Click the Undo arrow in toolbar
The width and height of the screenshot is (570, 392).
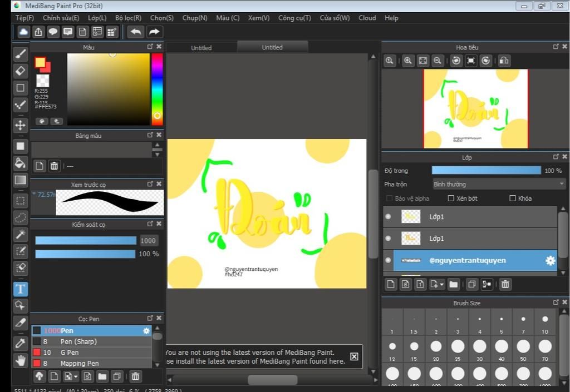point(136,32)
